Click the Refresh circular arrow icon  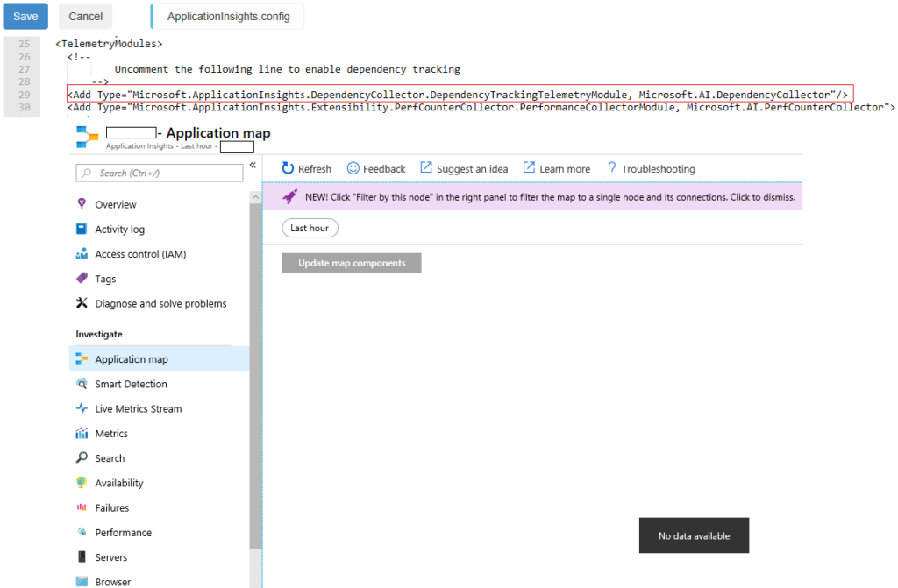pos(288,168)
